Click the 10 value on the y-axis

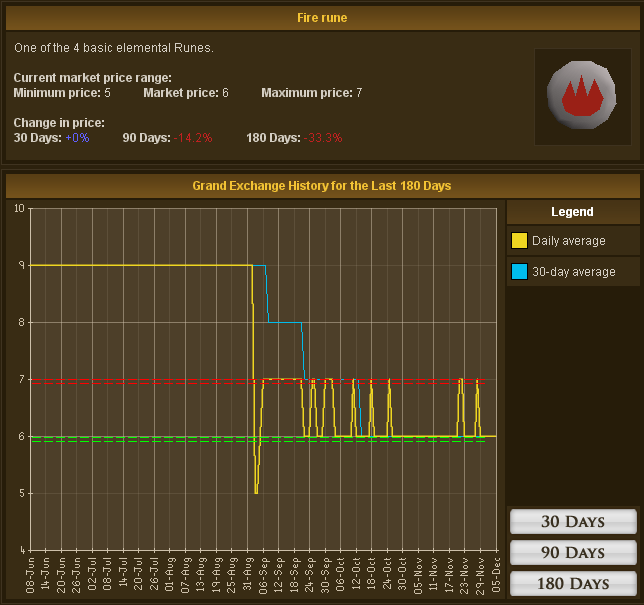tap(19, 208)
